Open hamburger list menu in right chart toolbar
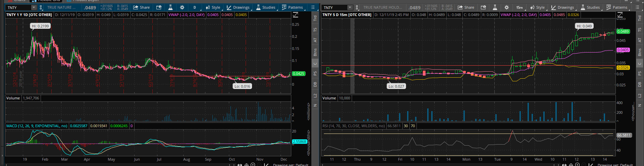Screen dimensions: 644x166 [637, 7]
